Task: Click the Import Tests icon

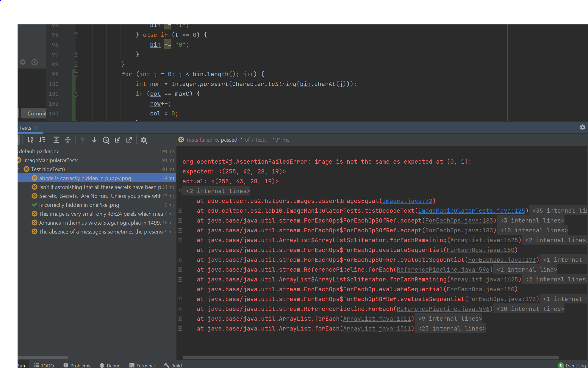Action: (118, 140)
